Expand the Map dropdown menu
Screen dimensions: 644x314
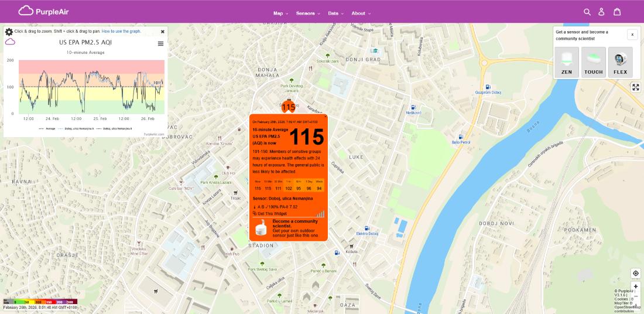tap(282, 13)
